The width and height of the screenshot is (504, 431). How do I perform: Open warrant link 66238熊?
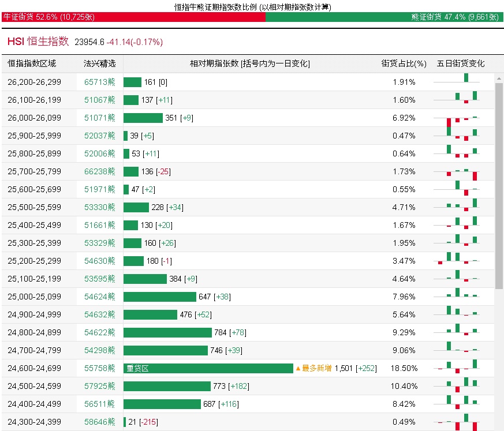coord(100,171)
